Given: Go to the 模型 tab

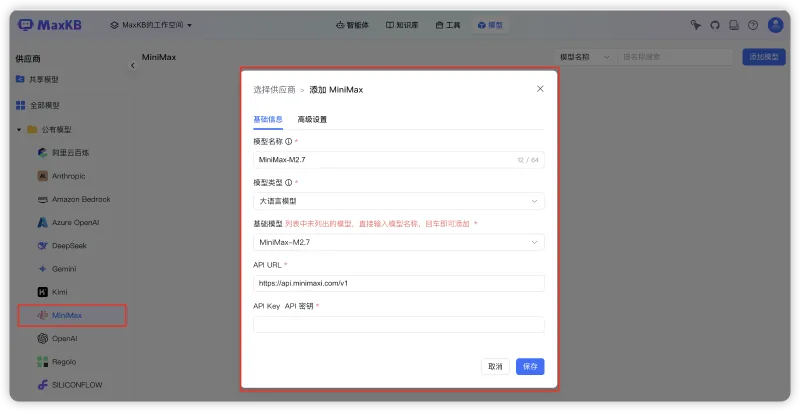Looking at the screenshot, I should 490,25.
